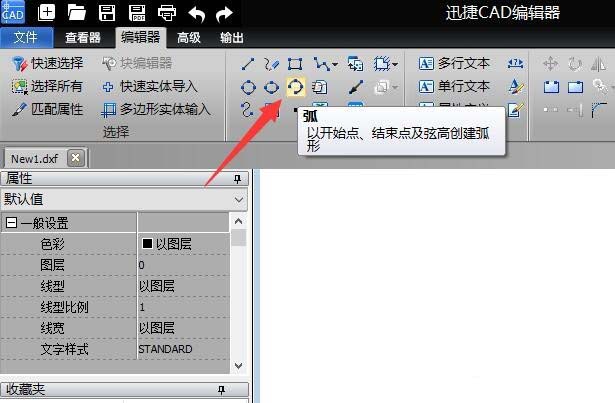Click the properties scrollbar down arrow
Screen dimensions: 615x403
pos(238,365)
